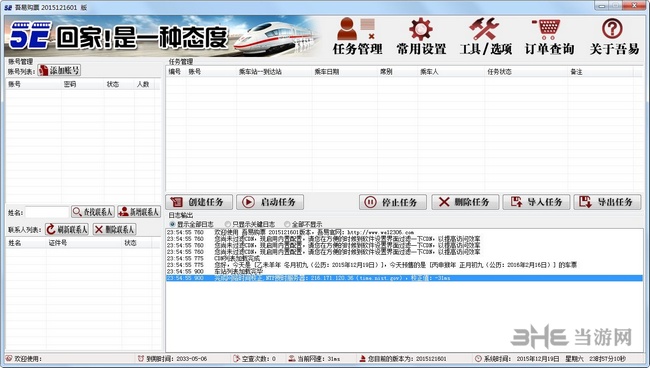650x368 pixels.
Task: Click 欢迎使用 status bar message
Action: click(x=24, y=359)
